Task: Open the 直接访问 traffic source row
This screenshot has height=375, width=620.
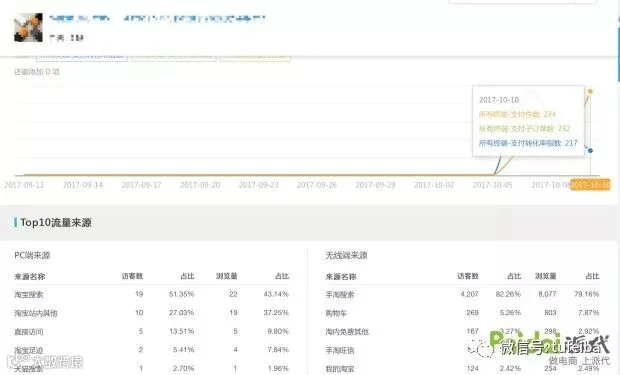Action: tap(152, 331)
